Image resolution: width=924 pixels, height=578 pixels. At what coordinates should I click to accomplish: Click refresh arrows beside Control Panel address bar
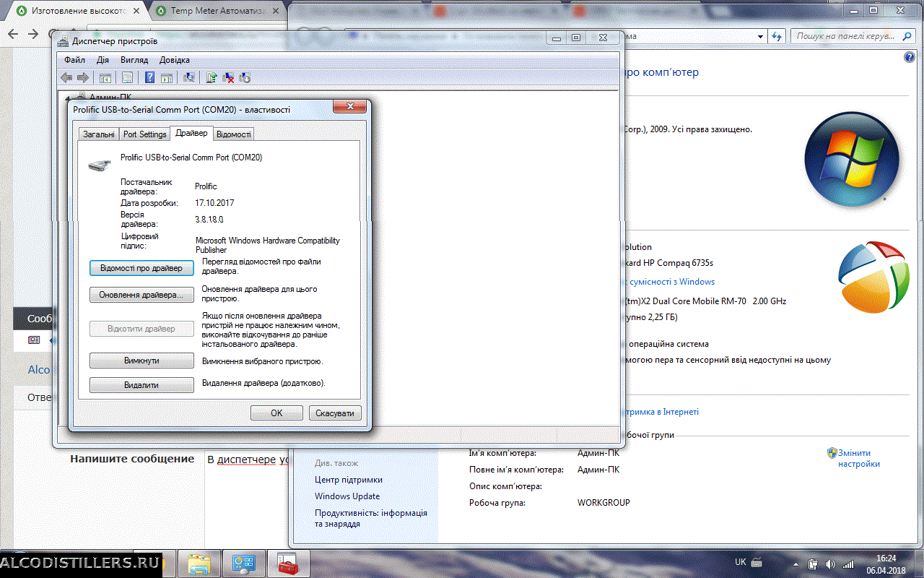(777, 36)
